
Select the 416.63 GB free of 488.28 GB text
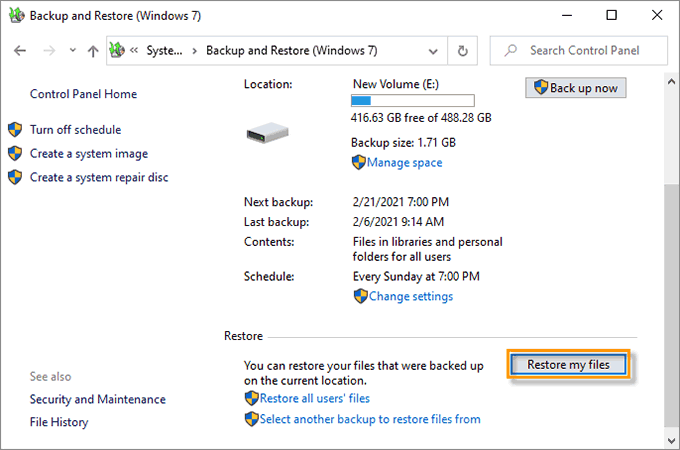tap(421, 118)
